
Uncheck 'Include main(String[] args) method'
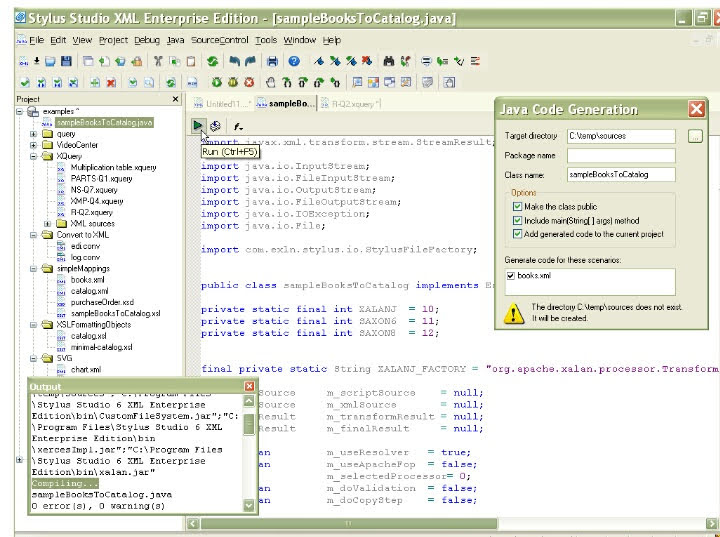click(x=516, y=220)
